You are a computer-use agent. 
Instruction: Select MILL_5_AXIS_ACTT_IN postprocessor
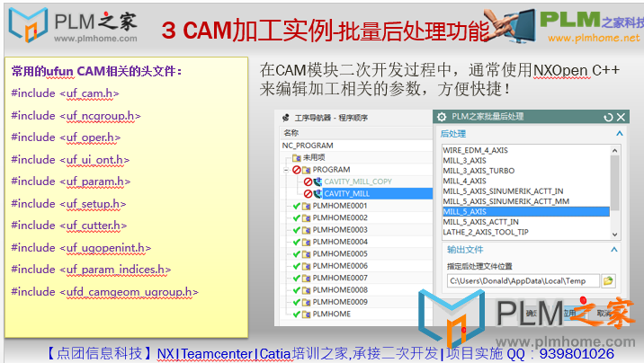[480, 222]
